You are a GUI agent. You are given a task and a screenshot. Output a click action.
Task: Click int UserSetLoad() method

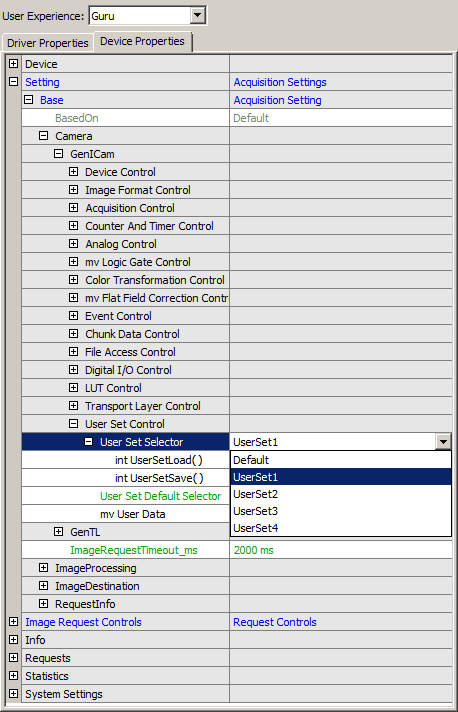[x=159, y=460]
